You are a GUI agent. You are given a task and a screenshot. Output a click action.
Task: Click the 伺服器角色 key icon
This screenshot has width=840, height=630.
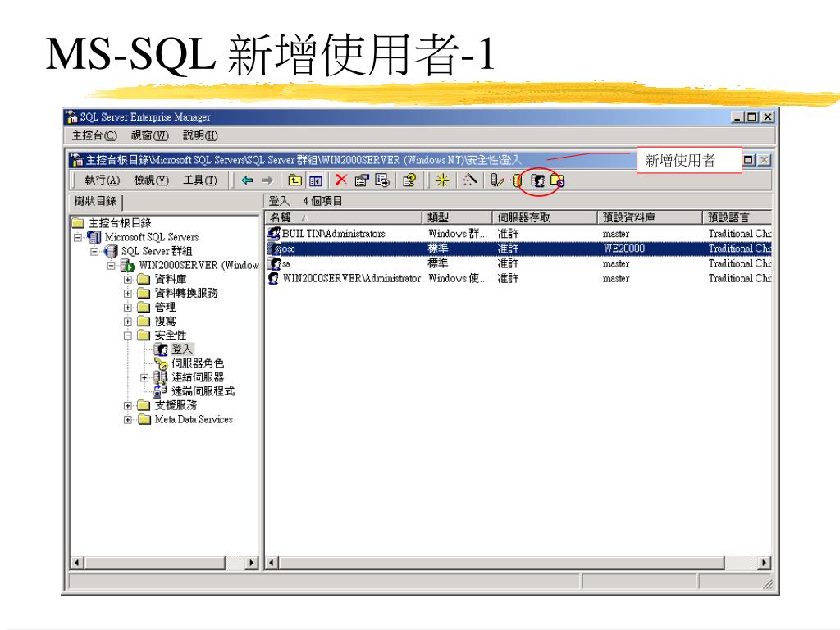(162, 363)
